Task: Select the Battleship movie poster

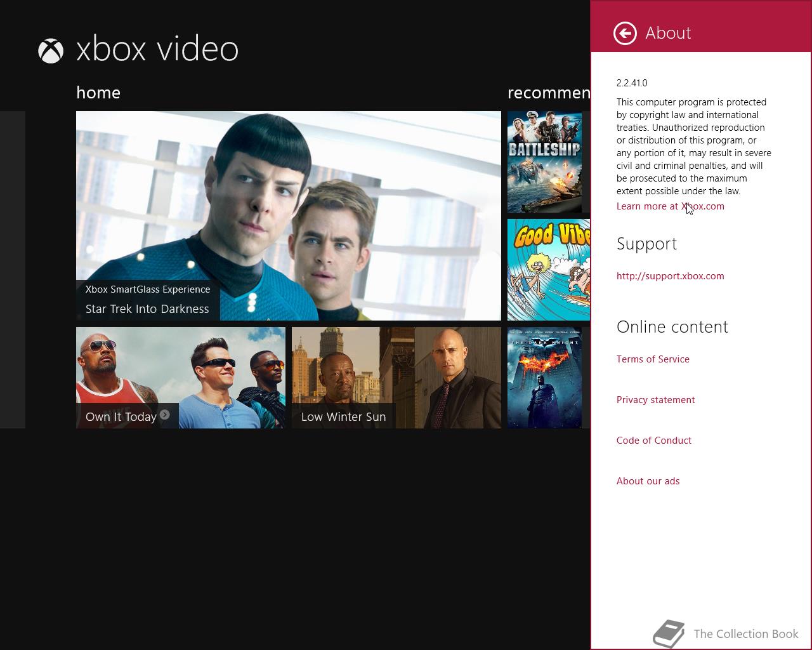Action: (545, 162)
